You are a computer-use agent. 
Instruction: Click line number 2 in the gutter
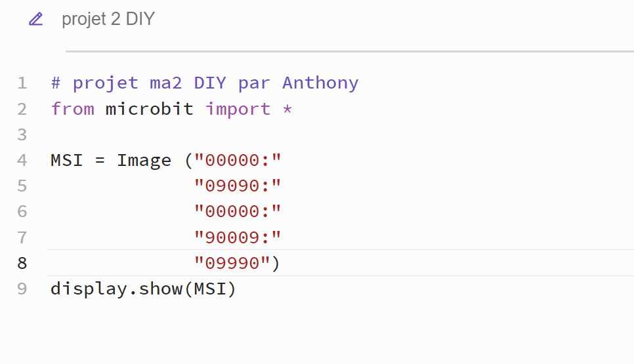click(22, 109)
